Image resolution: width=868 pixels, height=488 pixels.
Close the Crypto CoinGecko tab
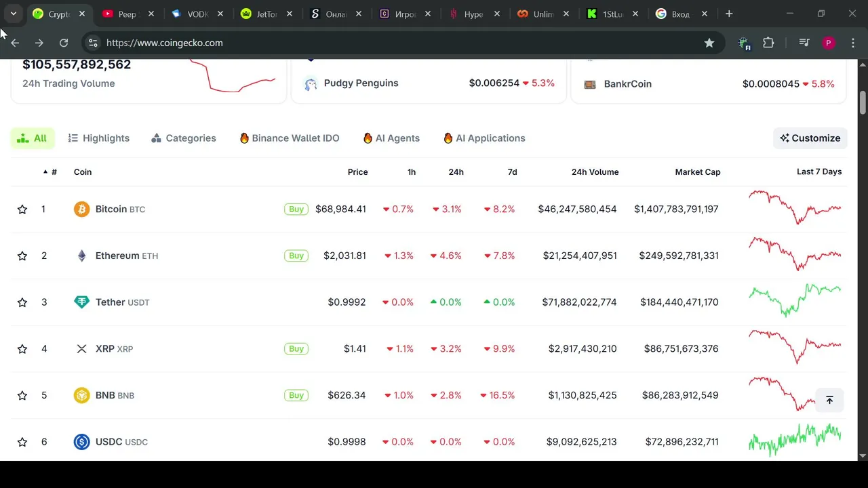(82, 14)
